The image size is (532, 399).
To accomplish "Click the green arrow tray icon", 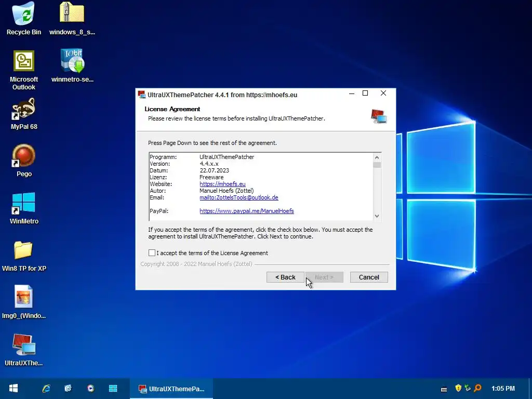I will 468,388.
